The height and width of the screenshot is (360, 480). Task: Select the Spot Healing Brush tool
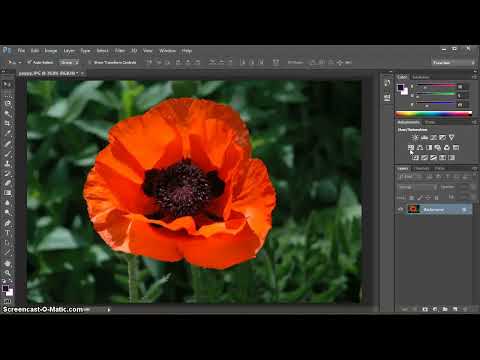7,144
